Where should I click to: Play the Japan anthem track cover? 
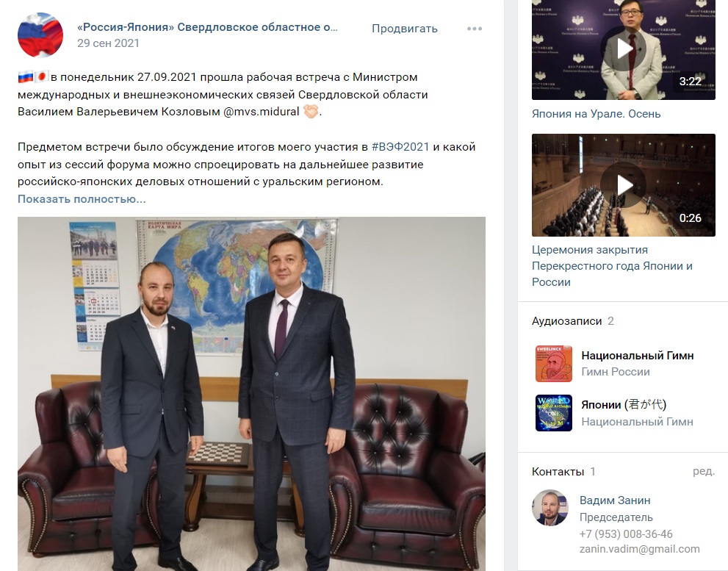(x=553, y=413)
